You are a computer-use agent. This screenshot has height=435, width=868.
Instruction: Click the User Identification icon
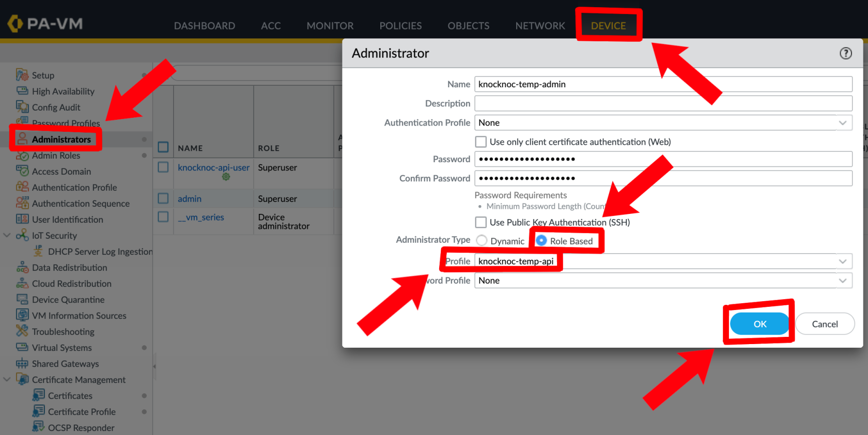(x=22, y=219)
